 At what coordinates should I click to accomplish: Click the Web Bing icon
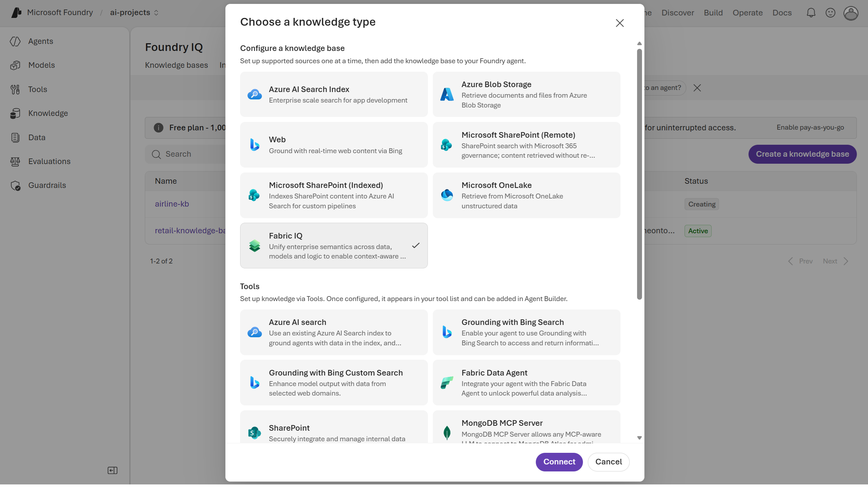click(255, 145)
